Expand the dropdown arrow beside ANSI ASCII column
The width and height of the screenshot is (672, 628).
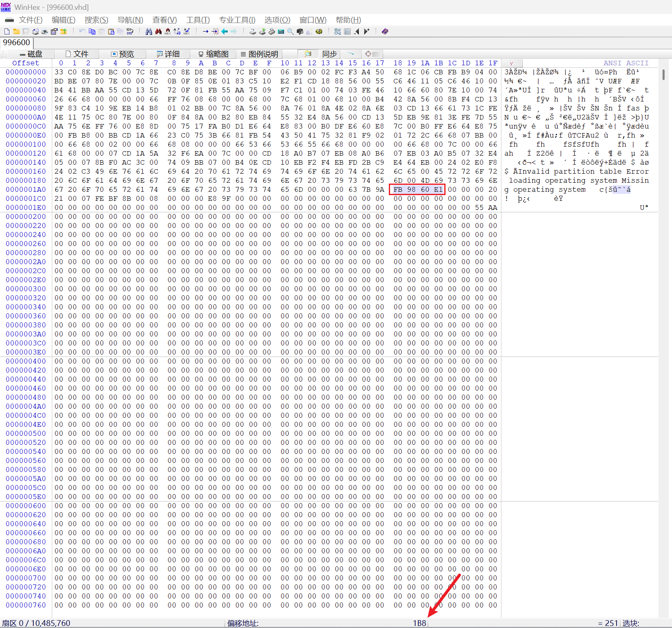coord(511,63)
